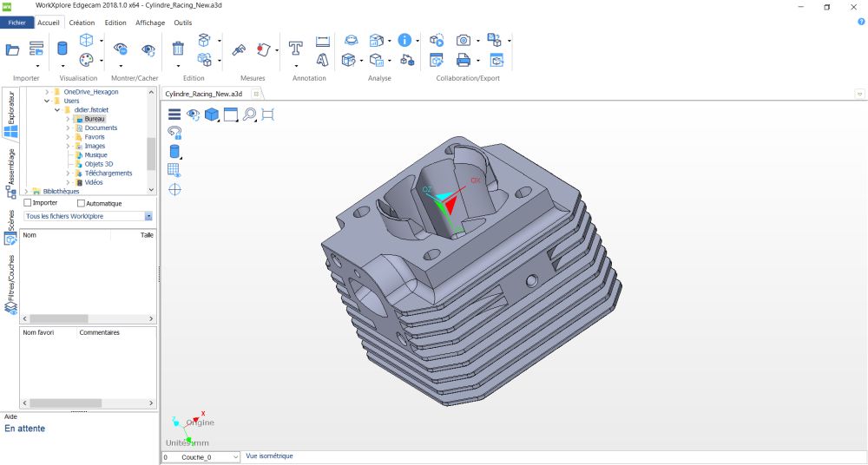
Task: Click the Nom favori column header
Action: click(x=48, y=332)
